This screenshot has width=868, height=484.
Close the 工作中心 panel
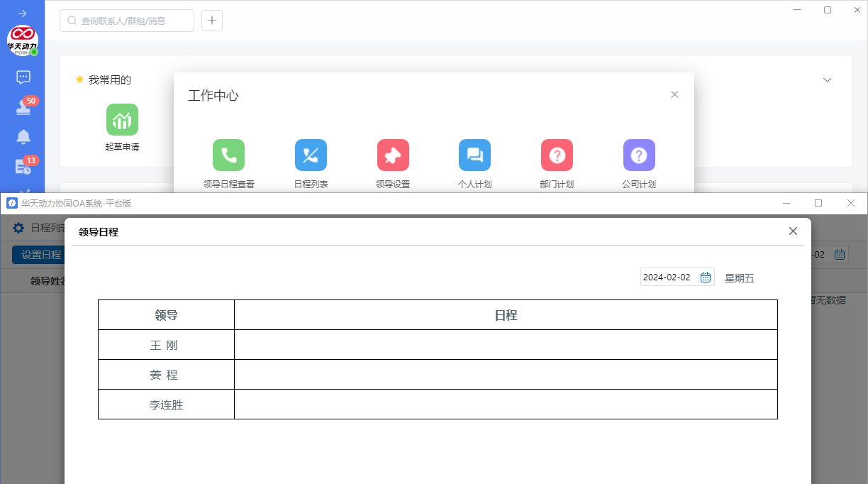[674, 94]
